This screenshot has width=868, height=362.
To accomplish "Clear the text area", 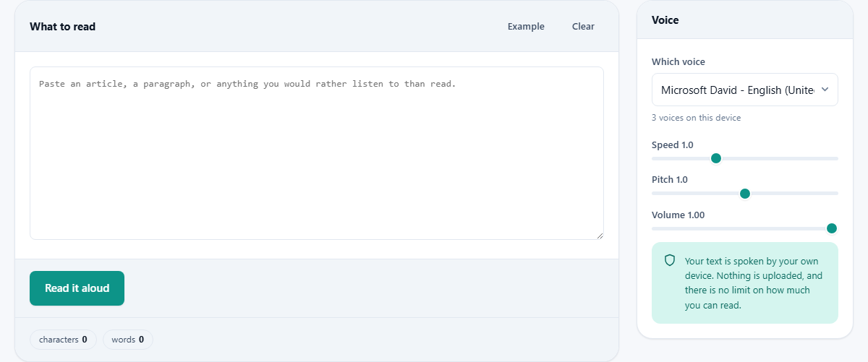I will click(583, 27).
